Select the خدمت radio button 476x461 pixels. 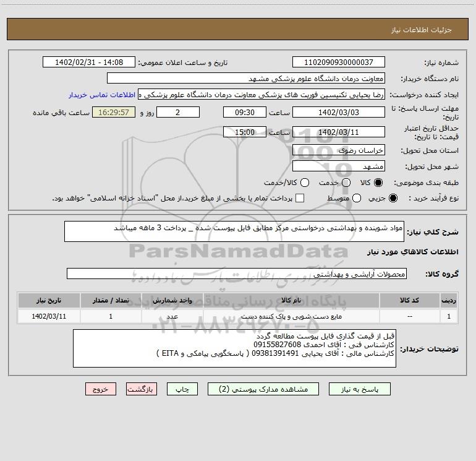[x=346, y=183]
